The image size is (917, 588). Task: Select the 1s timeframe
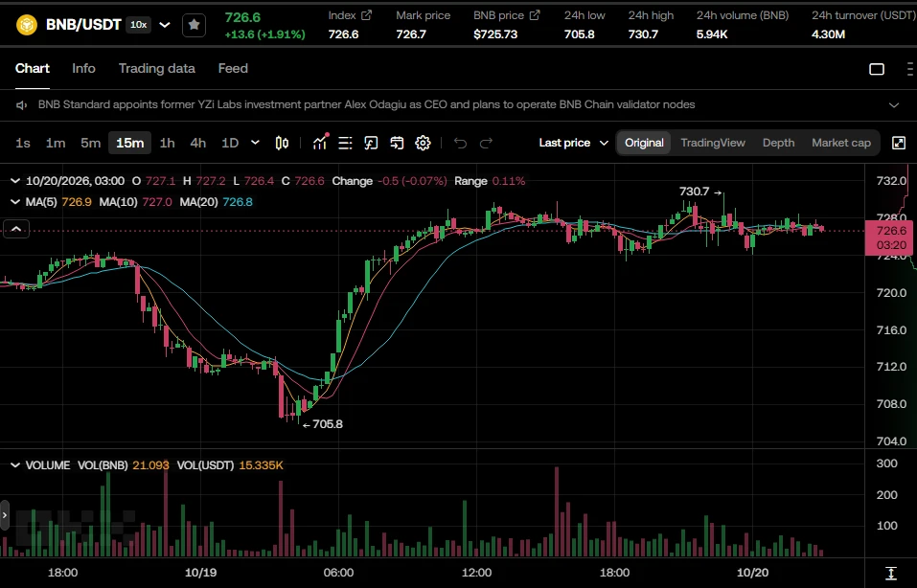point(23,143)
